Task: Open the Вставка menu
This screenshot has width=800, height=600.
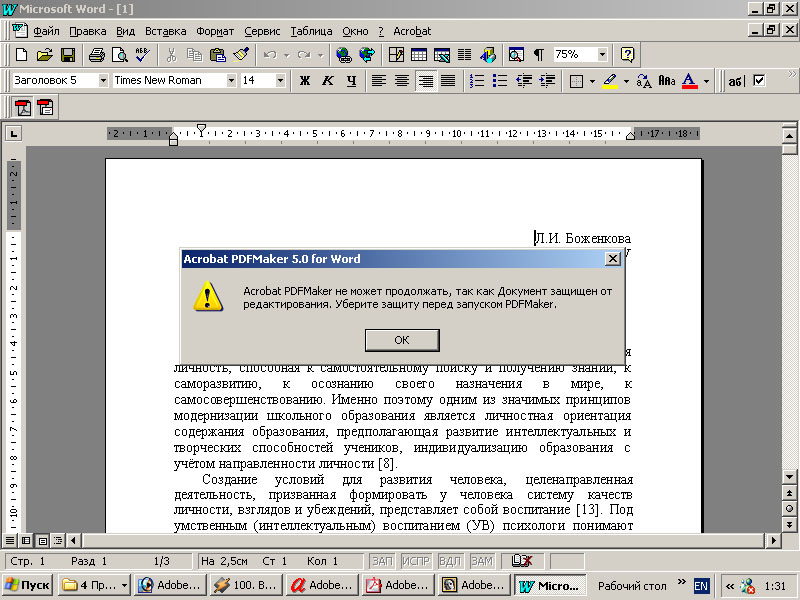Action: pos(165,31)
